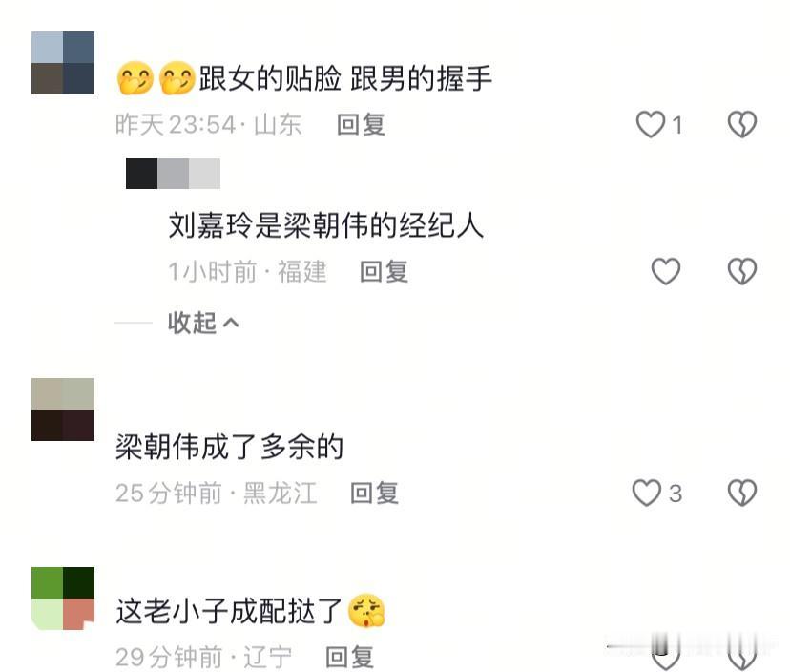Dislike the 刘嘉玲是梁朝伟的经纪人 reply
The height and width of the screenshot is (672, 790).
pyautogui.click(x=742, y=271)
